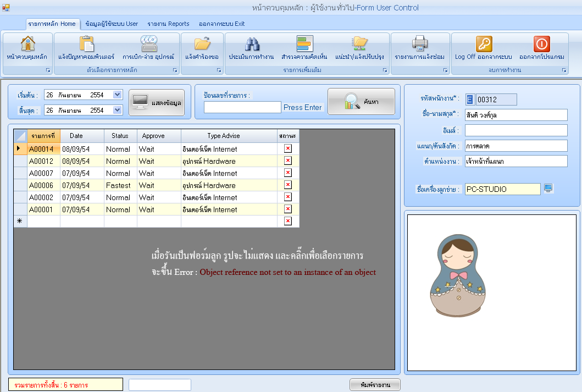Image resolution: width=582 pixels, height=392 pixels.
Task: Click Log Off key icon
Action: click(484, 44)
